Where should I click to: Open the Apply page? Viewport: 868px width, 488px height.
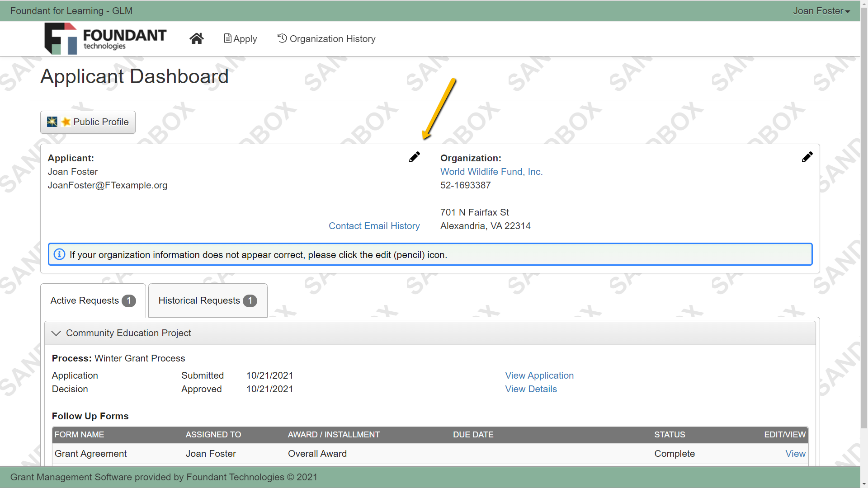pos(241,39)
